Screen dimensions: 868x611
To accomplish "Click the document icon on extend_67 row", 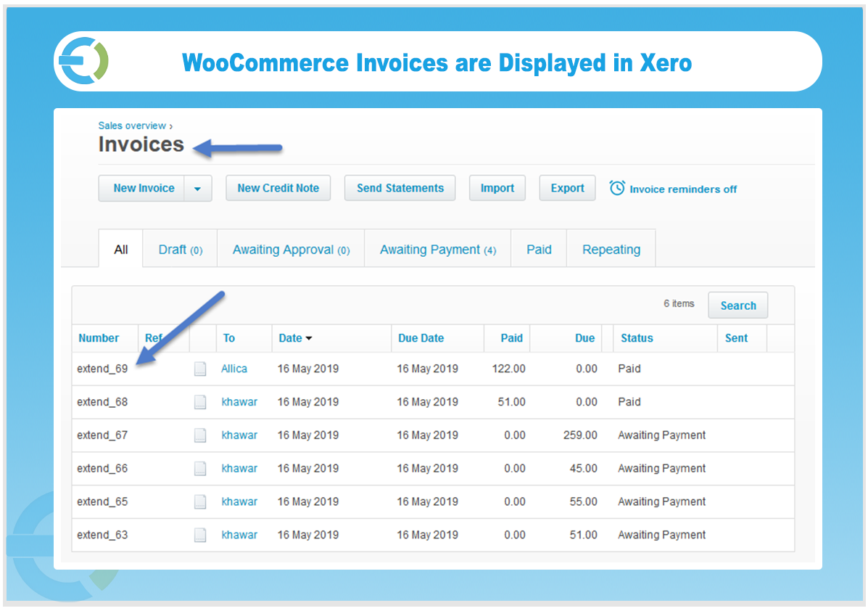I will (200, 435).
